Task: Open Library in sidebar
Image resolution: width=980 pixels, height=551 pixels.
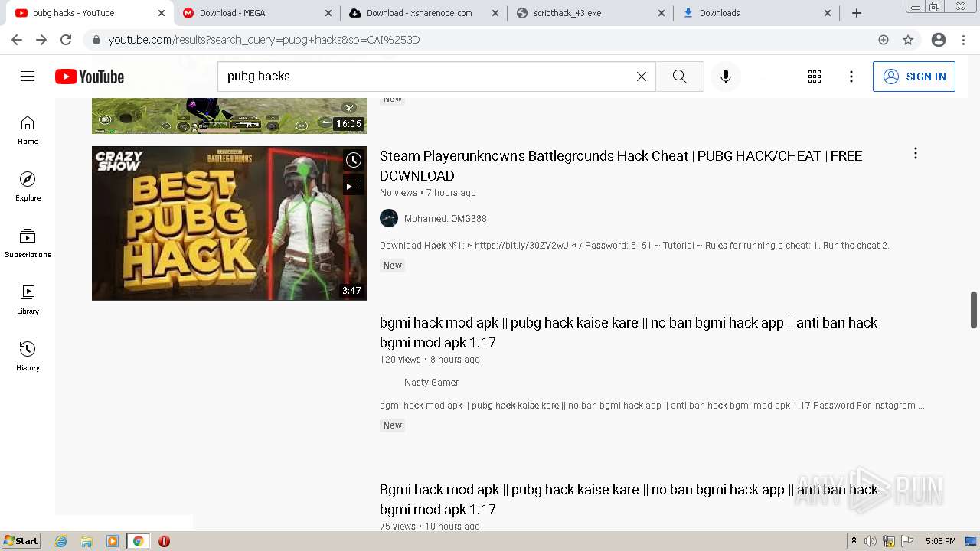Action: [x=28, y=300]
